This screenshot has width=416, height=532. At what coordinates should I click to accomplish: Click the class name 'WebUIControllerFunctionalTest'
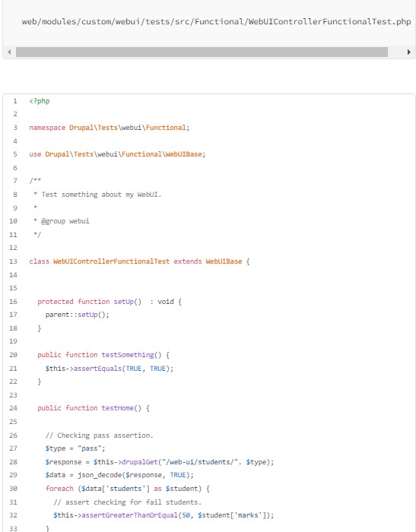[x=111, y=261]
